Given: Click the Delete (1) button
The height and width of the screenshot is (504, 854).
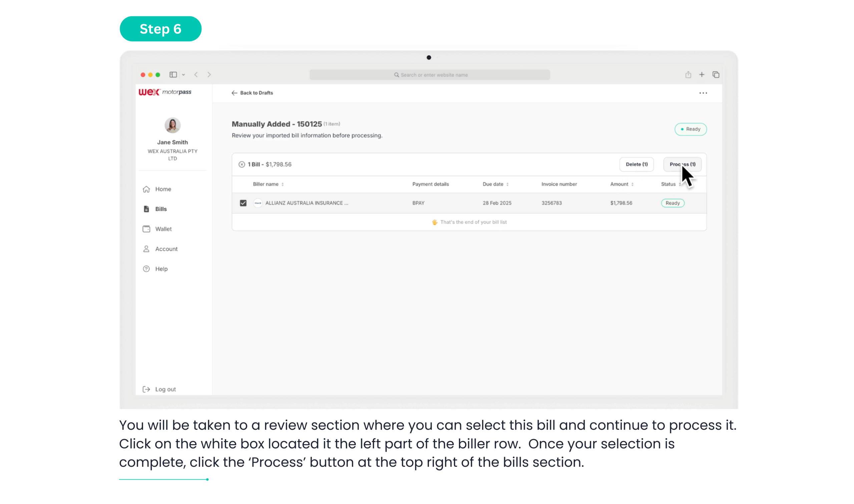Looking at the screenshot, I should tap(637, 164).
